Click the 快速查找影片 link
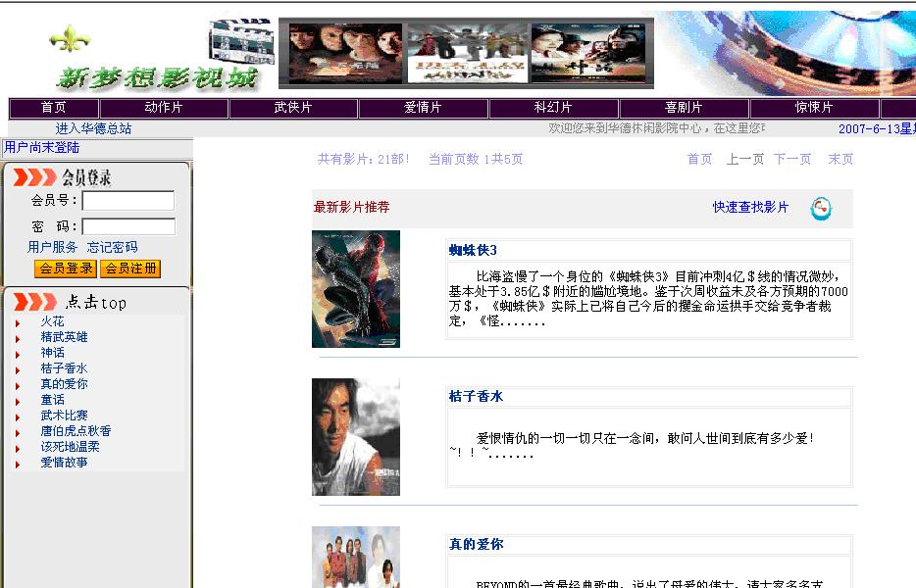The image size is (916, 588). click(x=750, y=208)
